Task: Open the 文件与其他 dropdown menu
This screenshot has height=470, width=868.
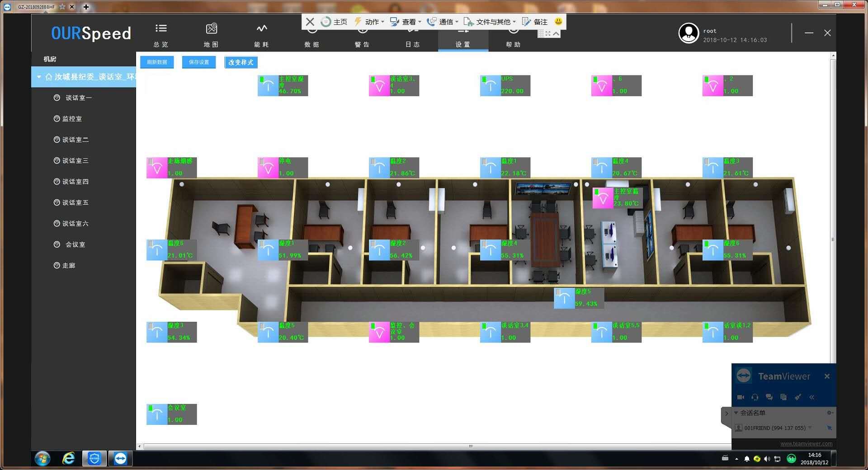Action: coord(490,22)
